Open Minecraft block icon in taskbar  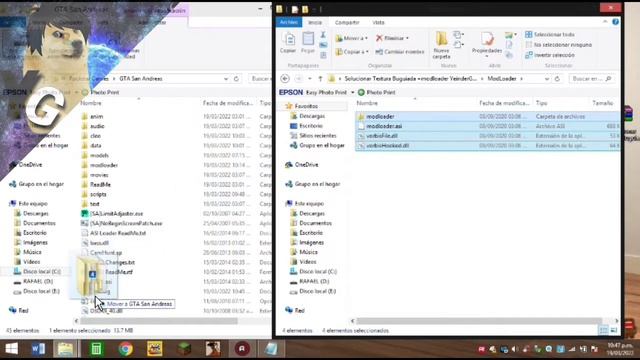click(x=184, y=349)
